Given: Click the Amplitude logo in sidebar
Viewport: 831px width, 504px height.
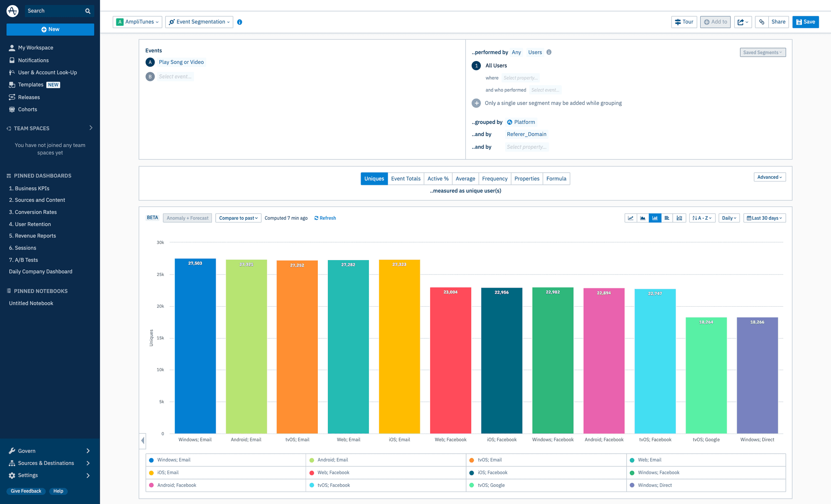Looking at the screenshot, I should (12, 11).
